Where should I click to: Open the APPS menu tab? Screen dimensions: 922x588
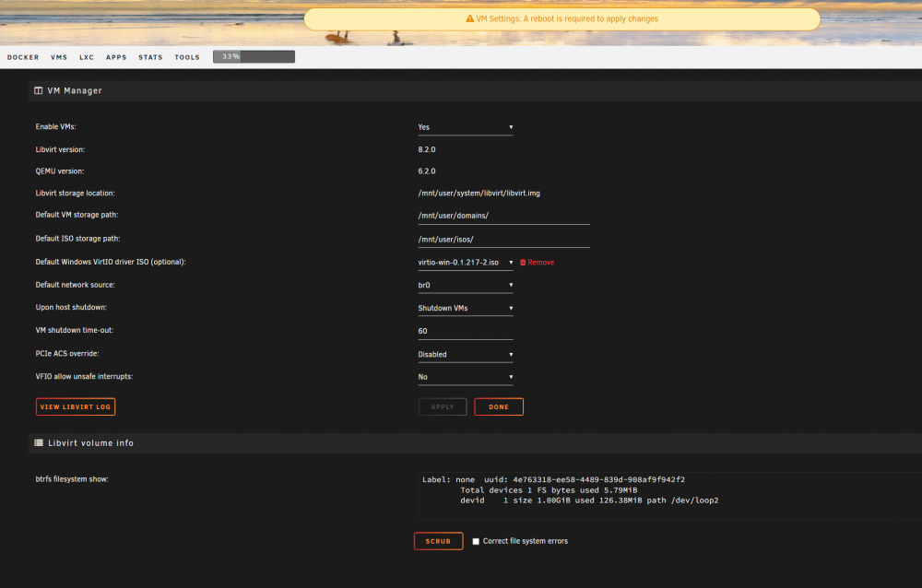(x=116, y=57)
